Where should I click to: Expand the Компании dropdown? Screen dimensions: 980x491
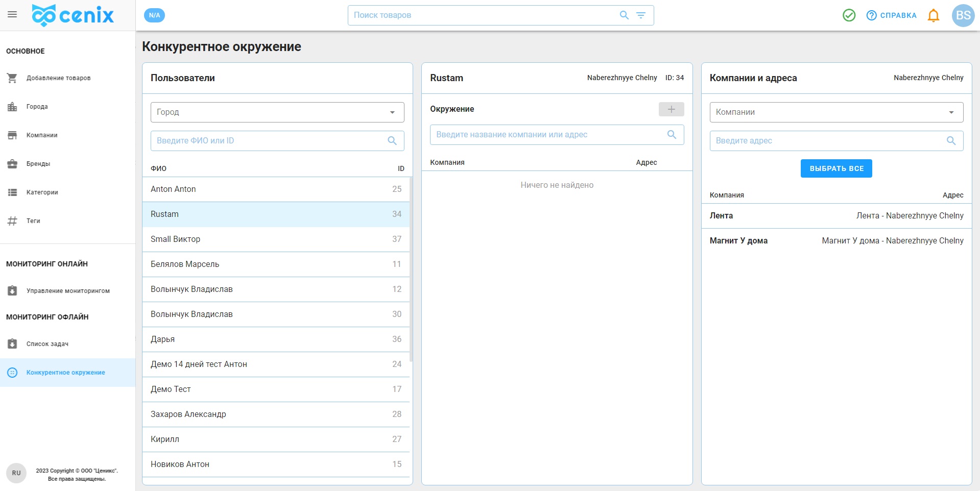pos(836,112)
